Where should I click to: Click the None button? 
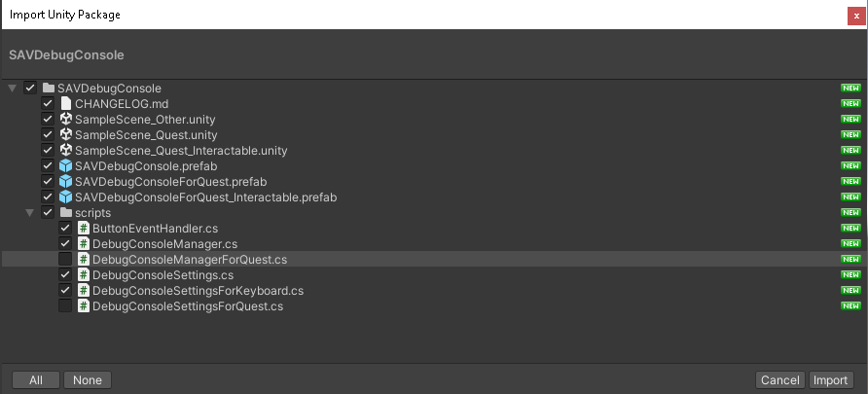tap(88, 380)
